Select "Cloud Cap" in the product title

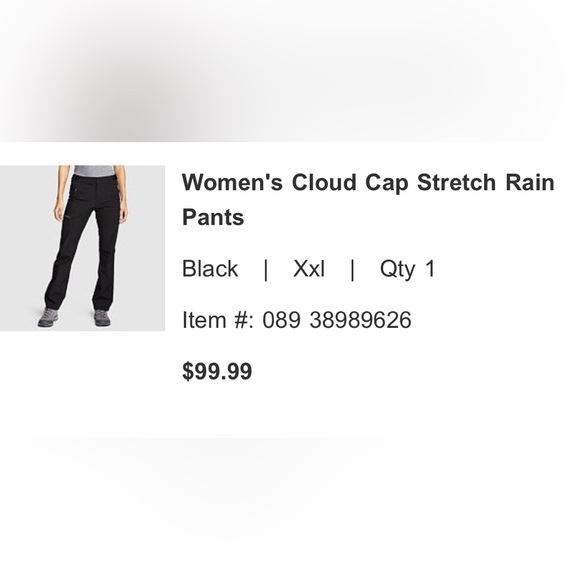coord(350,183)
